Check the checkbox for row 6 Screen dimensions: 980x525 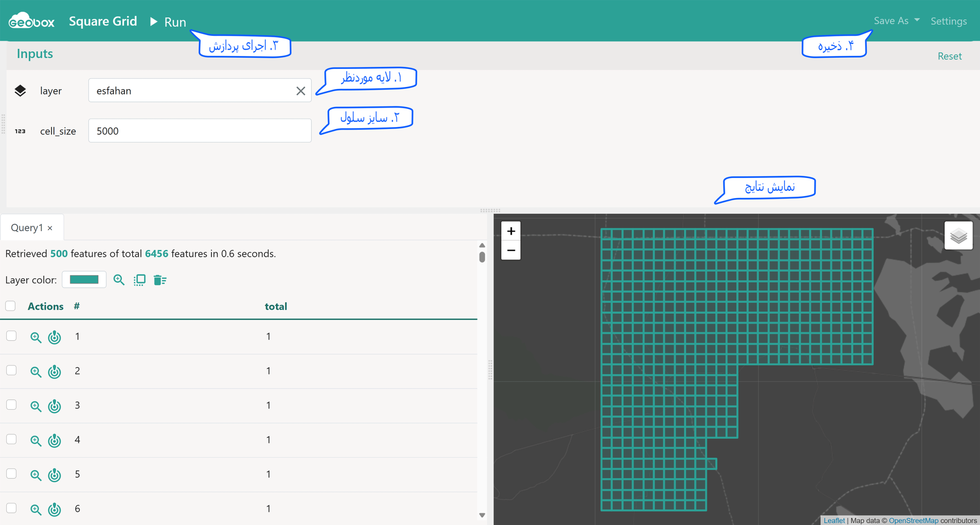point(11,508)
